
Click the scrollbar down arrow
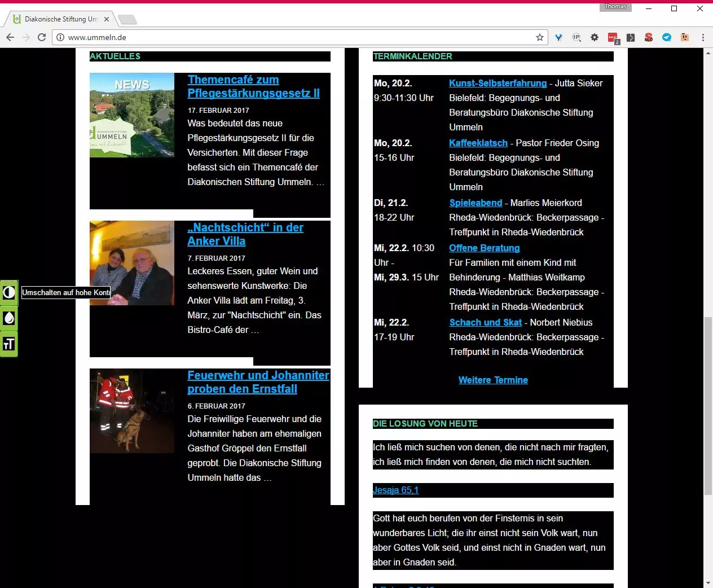click(708, 583)
